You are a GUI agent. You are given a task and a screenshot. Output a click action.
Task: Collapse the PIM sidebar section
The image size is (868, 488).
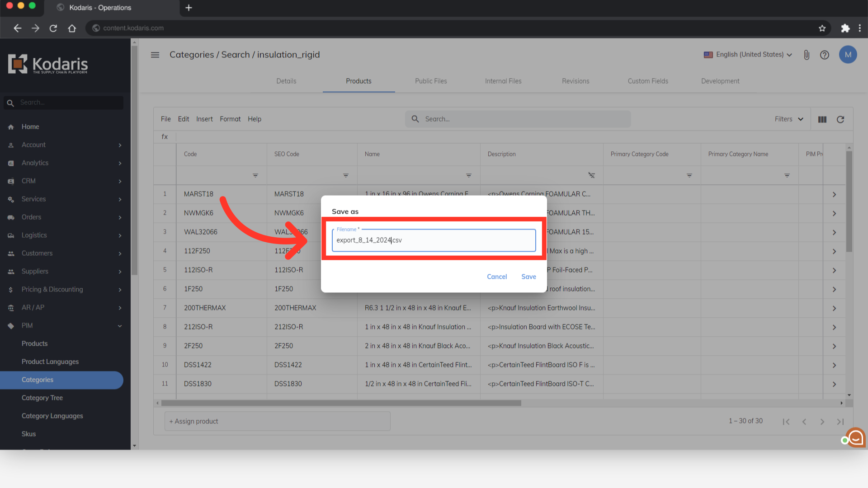[120, 326]
